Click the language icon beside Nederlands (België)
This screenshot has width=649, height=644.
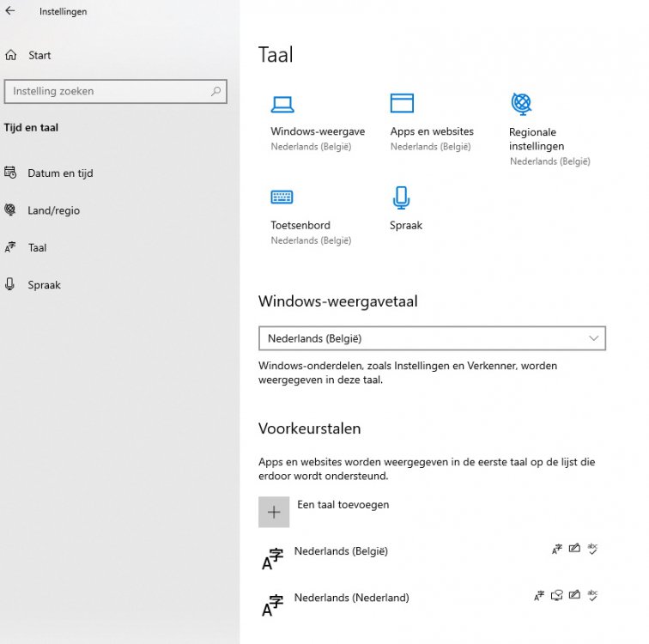click(x=273, y=559)
